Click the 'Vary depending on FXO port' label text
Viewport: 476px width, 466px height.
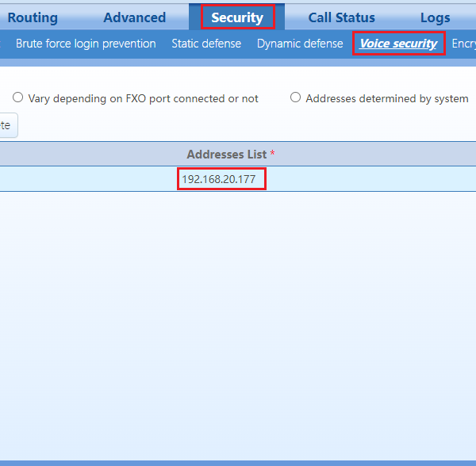pyautogui.click(x=143, y=99)
